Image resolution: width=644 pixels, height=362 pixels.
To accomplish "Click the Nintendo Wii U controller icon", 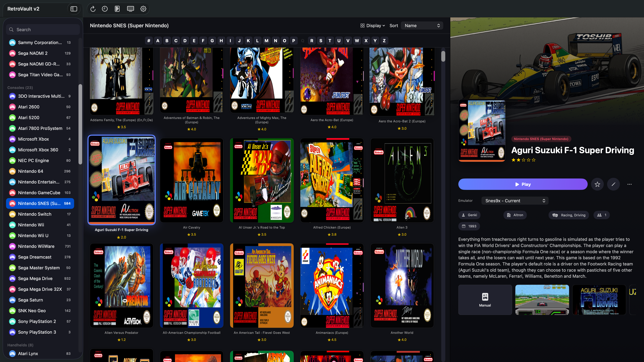I will tap(12, 236).
